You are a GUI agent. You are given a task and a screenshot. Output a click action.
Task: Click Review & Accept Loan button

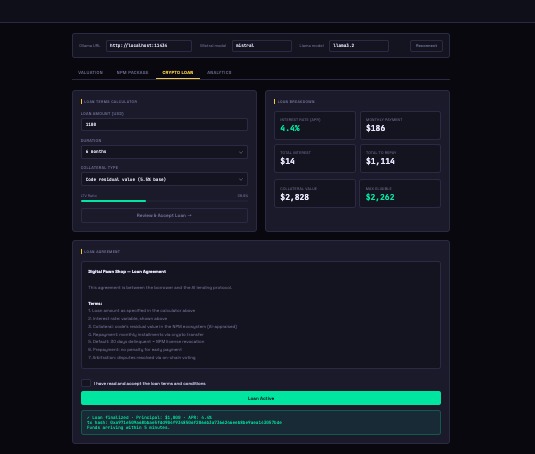(x=164, y=216)
